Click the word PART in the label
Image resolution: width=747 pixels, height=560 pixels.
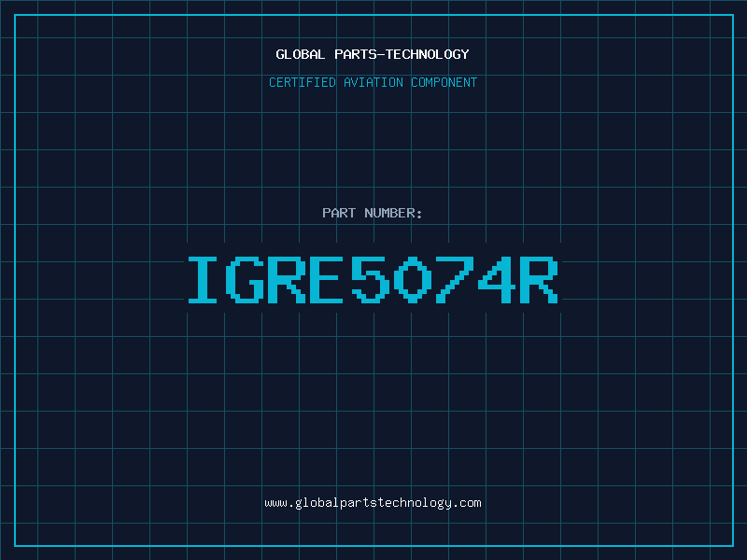click(338, 213)
